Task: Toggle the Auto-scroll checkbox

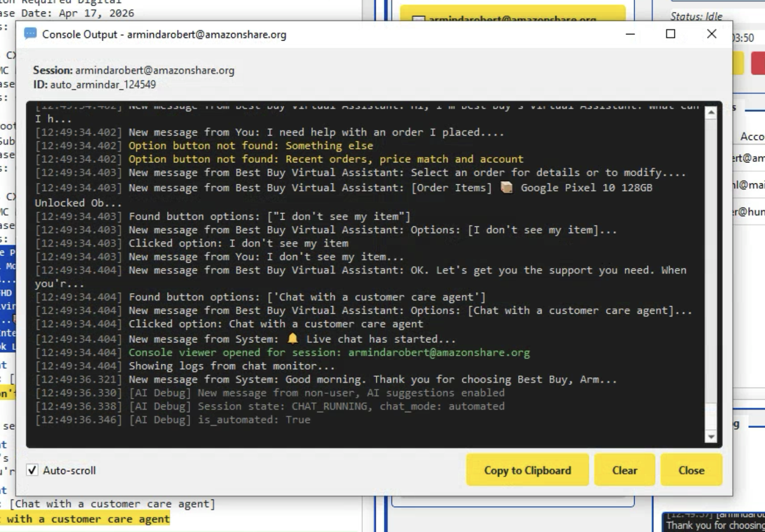Action: click(32, 470)
